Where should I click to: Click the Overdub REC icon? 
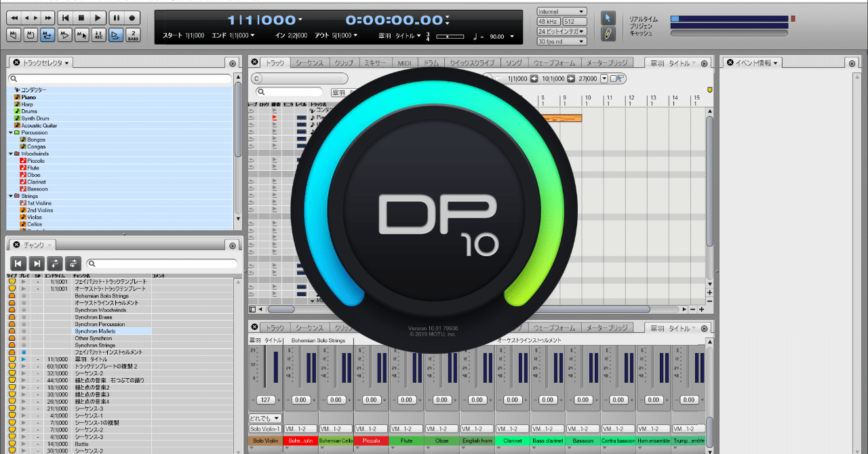[99, 34]
